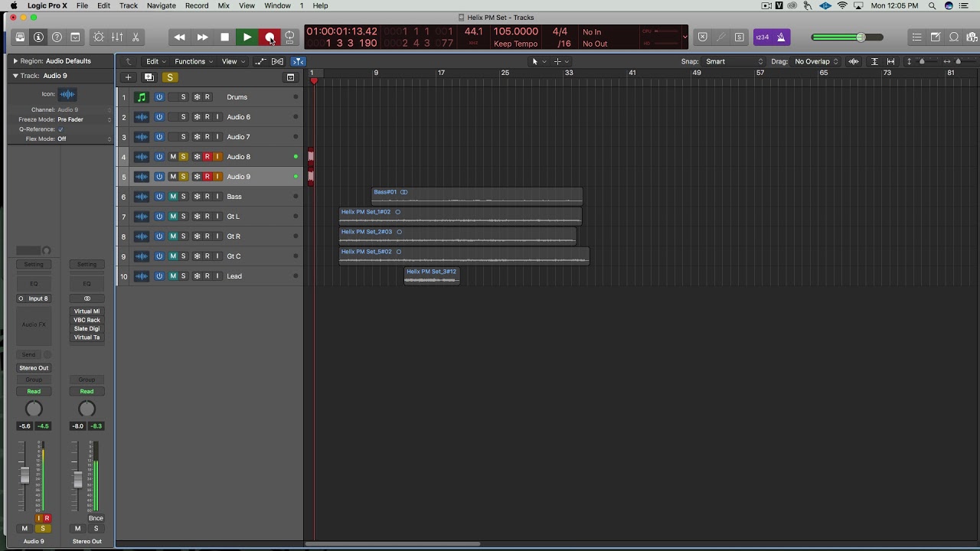Click the vertical auto zoom icon

874,61
